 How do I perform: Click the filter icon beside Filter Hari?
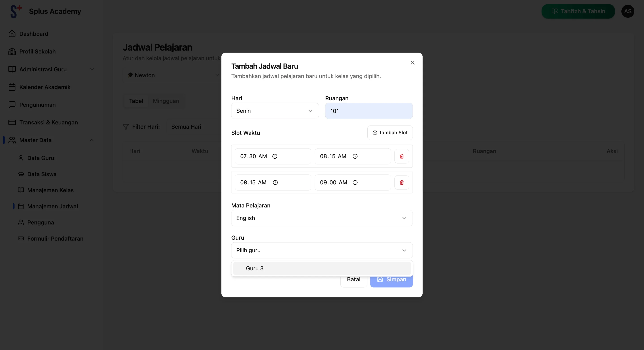tap(126, 127)
